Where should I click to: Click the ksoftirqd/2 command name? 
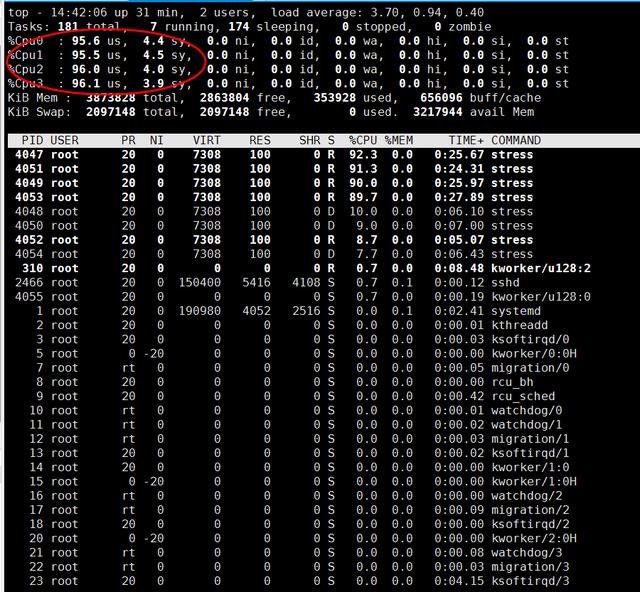(530, 524)
